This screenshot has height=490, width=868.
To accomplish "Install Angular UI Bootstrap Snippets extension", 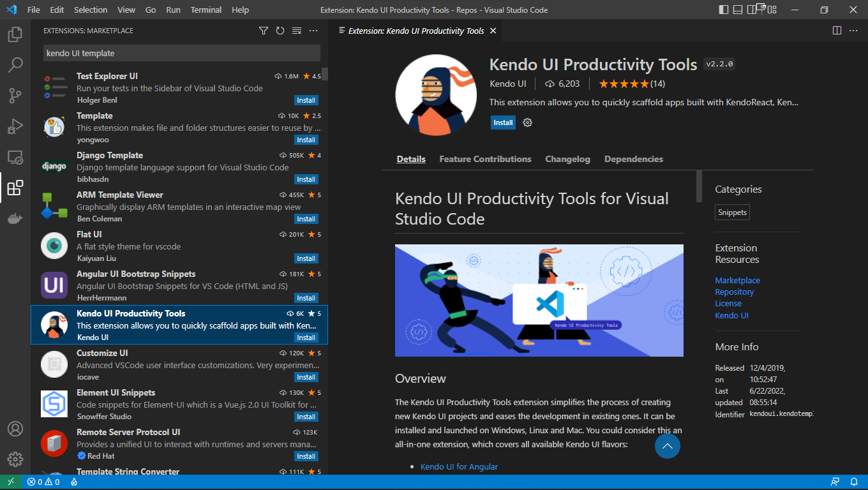I will click(x=306, y=298).
